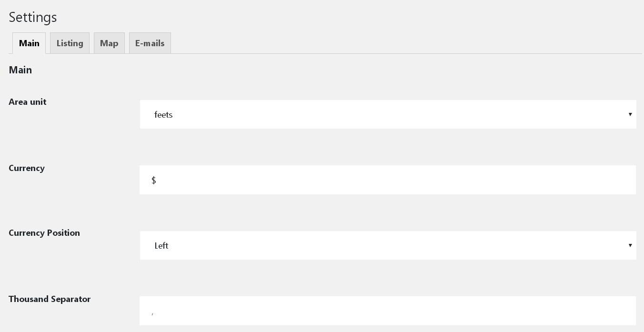Viewport: 644px width, 332px height.
Task: Click the Currency label
Action: point(27,168)
